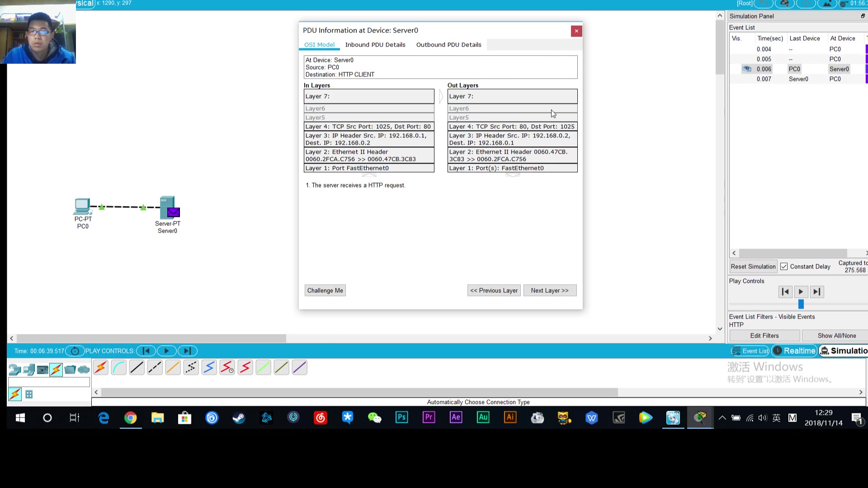Adjust the simulation speed slider
This screenshot has height=488, width=868.
[801, 304]
